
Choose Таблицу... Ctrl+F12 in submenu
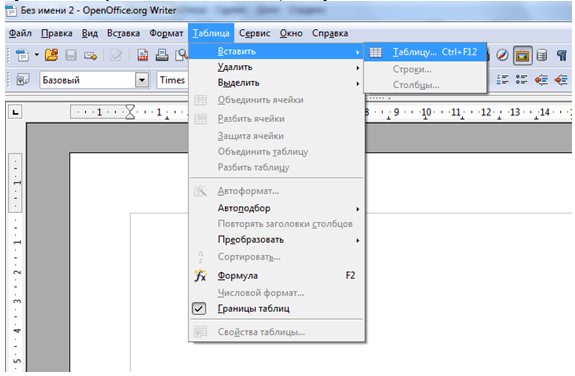[425, 52]
